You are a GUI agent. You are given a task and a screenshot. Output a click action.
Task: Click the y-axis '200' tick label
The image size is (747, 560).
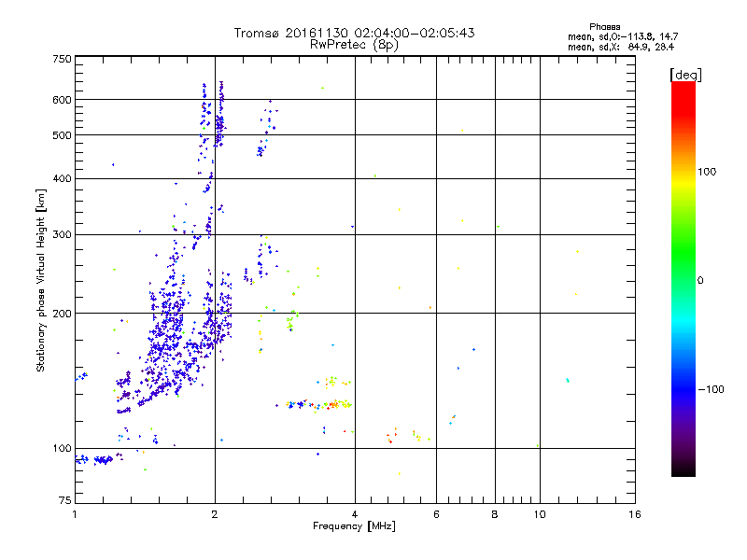[62, 314]
